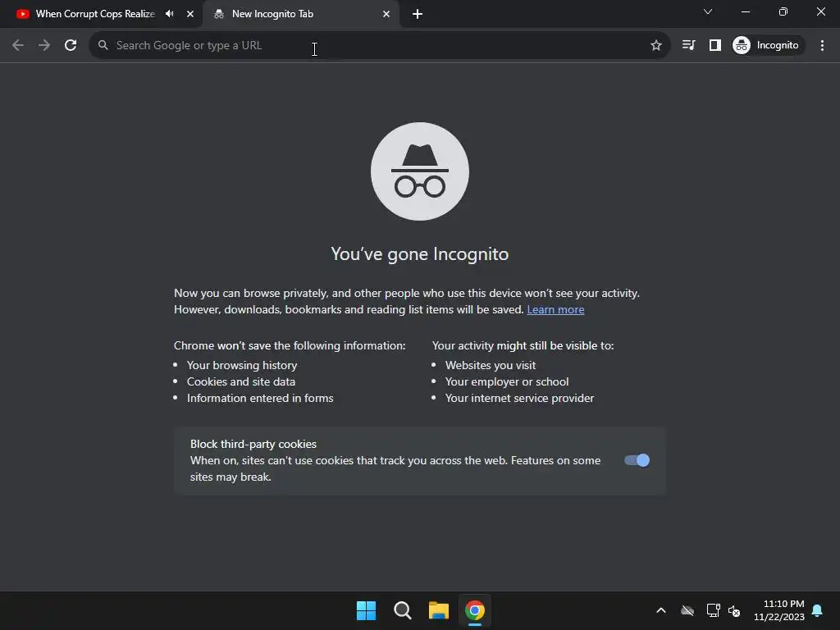Click 'Chrome won't save the following information' text
The height and width of the screenshot is (630, 840).
coord(290,346)
